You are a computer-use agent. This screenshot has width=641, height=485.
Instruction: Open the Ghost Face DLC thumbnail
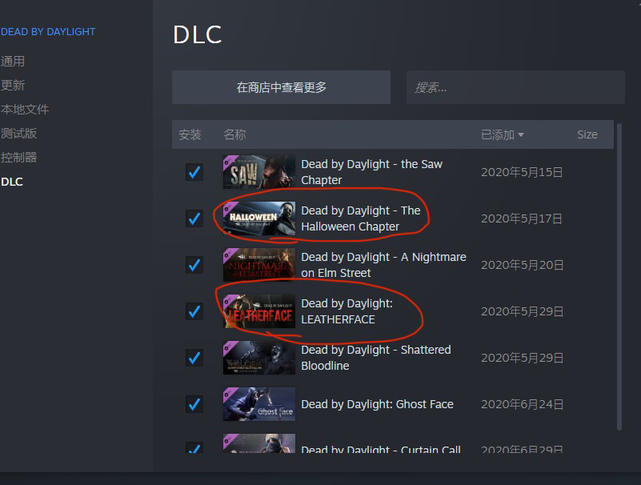[259, 404]
